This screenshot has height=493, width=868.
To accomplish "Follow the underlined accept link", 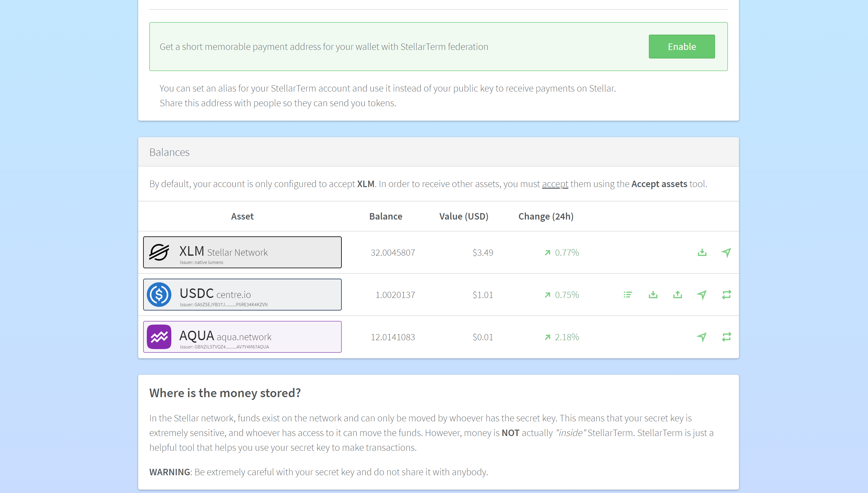I will [554, 184].
